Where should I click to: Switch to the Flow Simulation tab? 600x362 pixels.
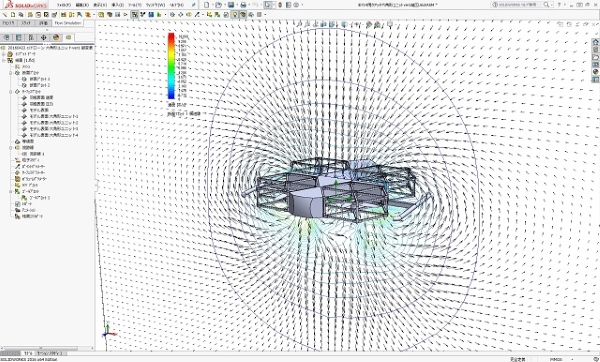click(x=68, y=23)
